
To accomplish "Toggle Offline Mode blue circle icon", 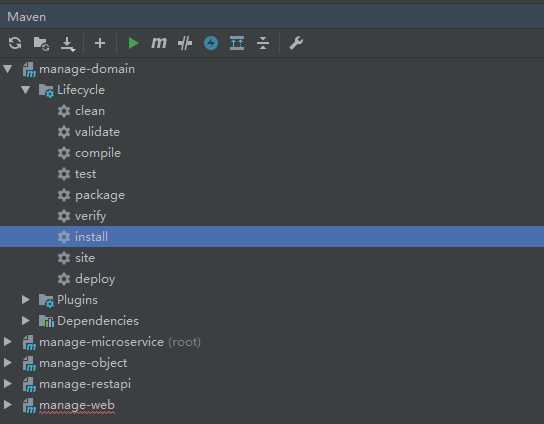I will point(211,43).
